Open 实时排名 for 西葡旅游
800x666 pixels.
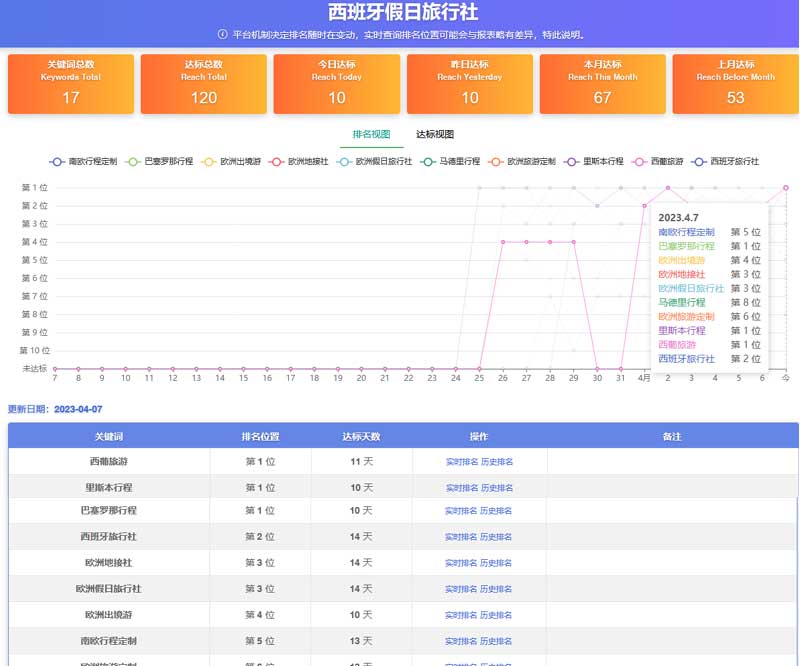(461, 462)
